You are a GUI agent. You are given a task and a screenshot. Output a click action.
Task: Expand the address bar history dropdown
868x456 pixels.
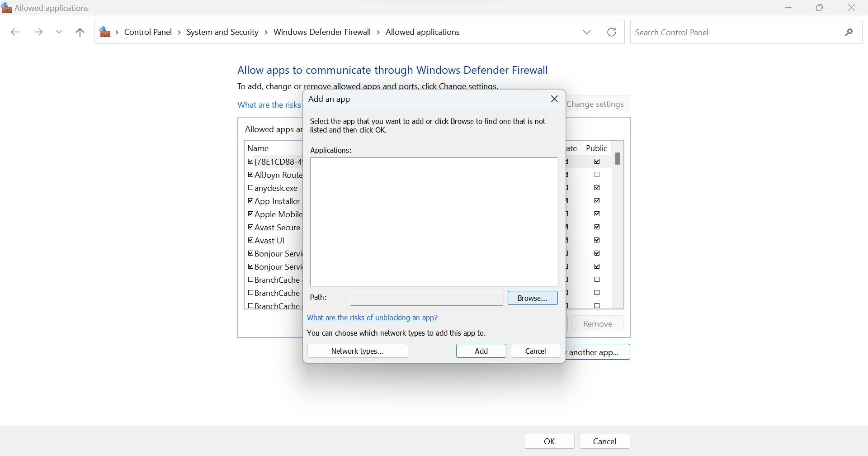tap(586, 32)
